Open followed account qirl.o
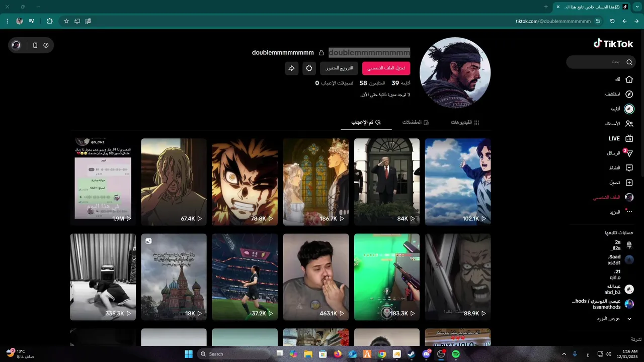 615,275
